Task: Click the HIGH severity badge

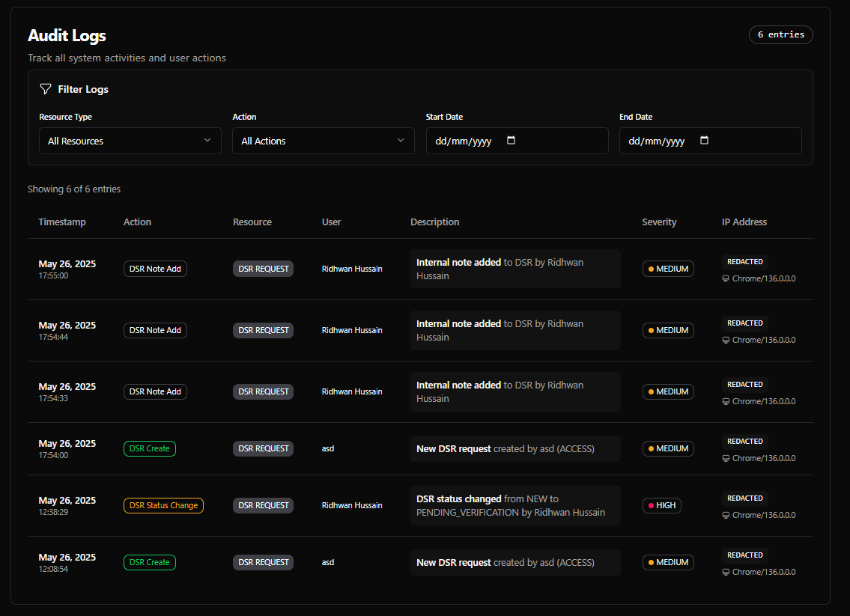Action: tap(661, 505)
